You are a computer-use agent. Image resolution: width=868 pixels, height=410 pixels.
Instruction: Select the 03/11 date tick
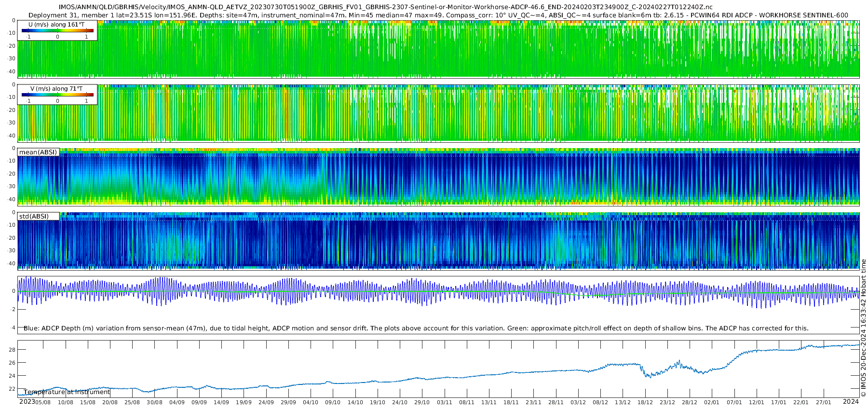pos(444,402)
